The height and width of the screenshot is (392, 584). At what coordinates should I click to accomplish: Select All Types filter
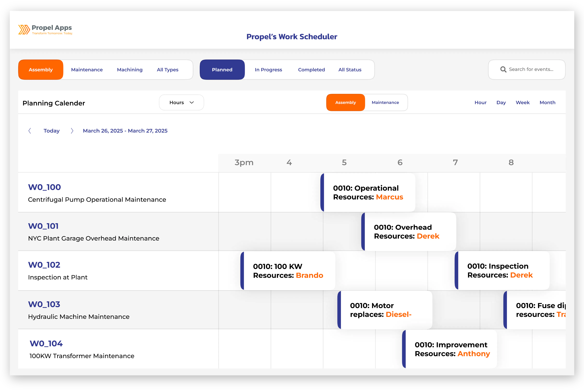pos(167,70)
